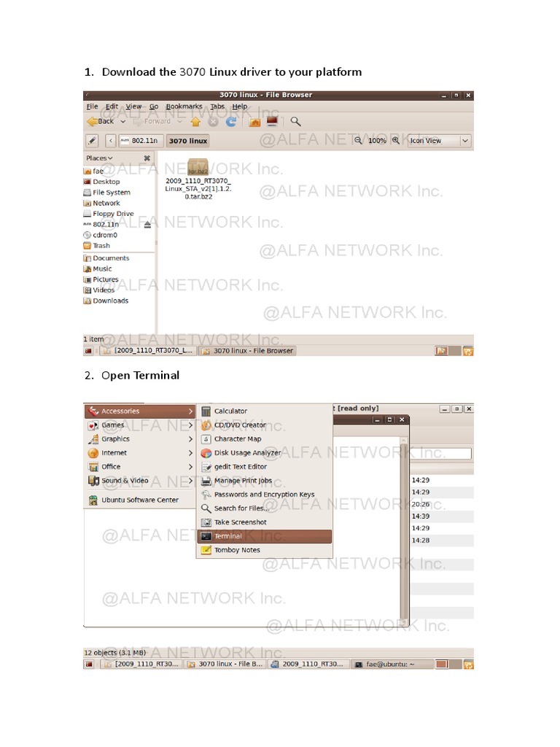Open the Places sidebar dropdown
The image size is (560, 747).
click(x=99, y=158)
